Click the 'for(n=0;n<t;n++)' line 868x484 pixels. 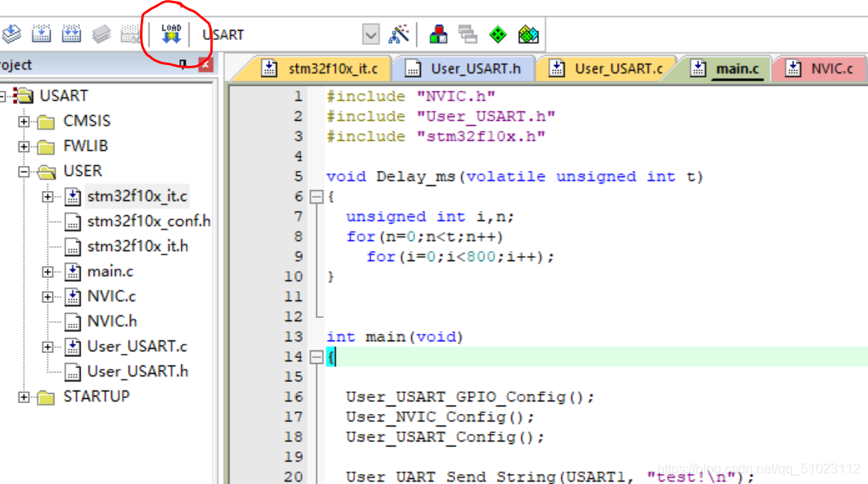(424, 236)
